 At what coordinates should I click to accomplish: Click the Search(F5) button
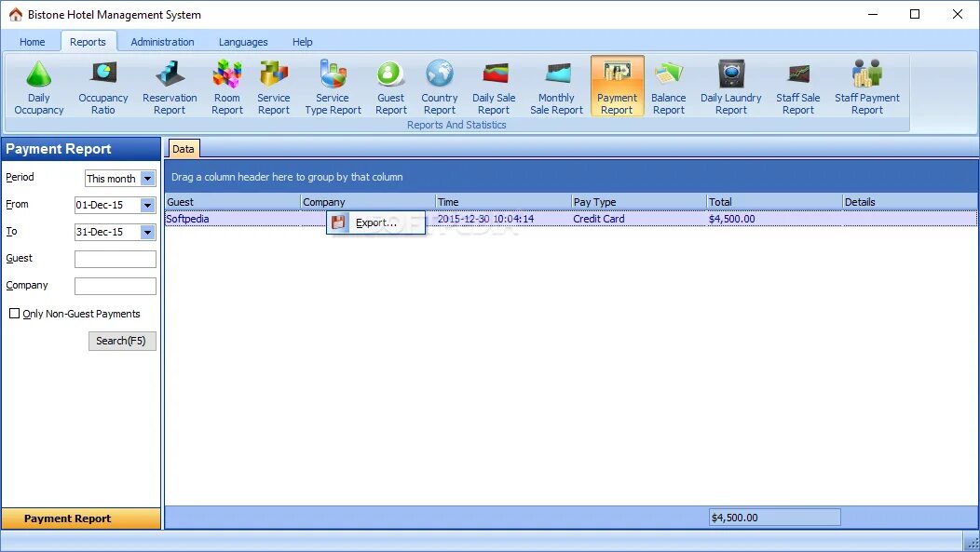pyautogui.click(x=122, y=341)
